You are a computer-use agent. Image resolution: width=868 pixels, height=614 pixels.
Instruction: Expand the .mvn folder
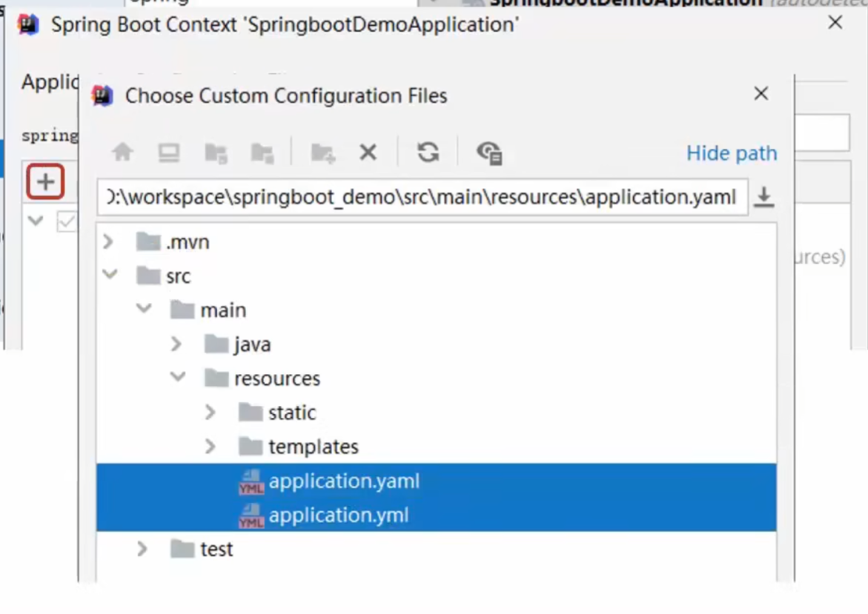pyautogui.click(x=108, y=241)
